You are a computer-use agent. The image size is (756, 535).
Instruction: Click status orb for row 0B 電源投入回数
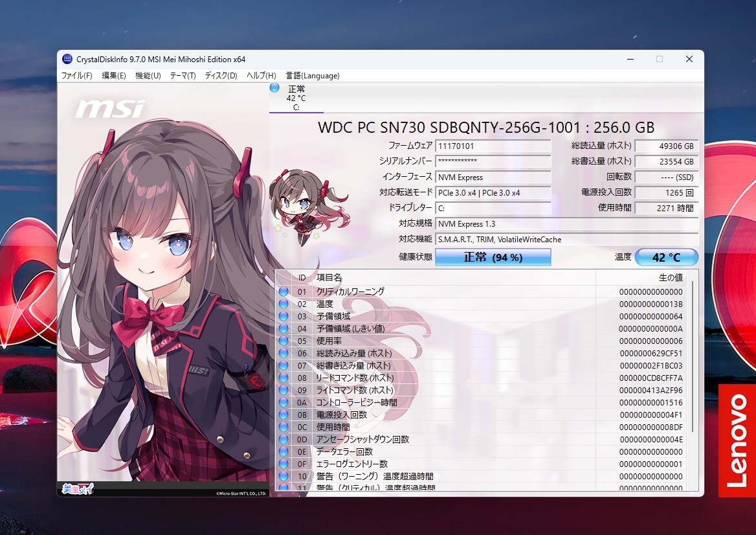(x=283, y=415)
